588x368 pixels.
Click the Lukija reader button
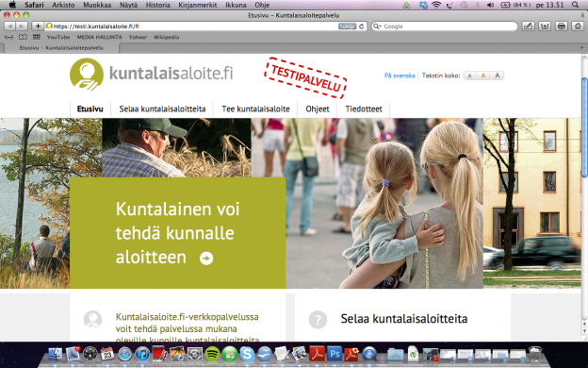click(x=348, y=26)
